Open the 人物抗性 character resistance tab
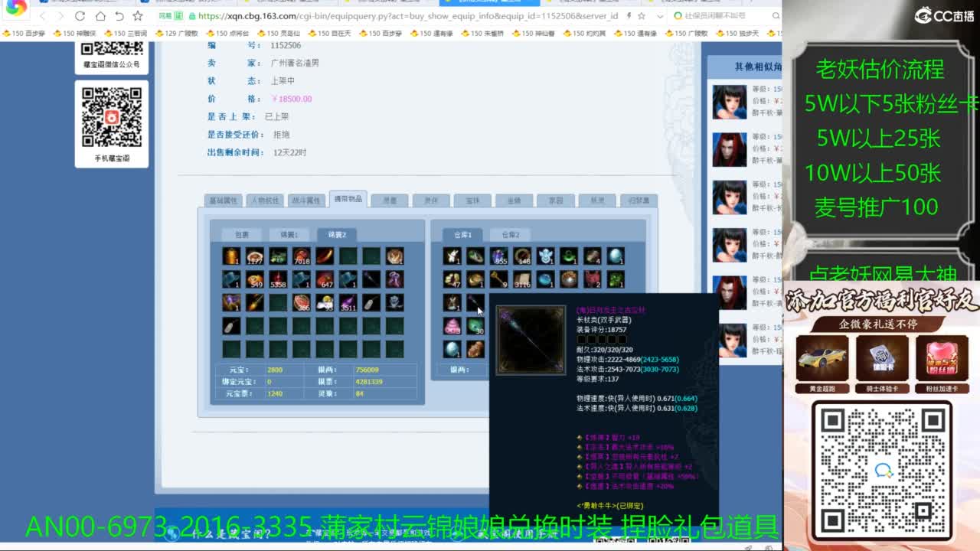Screen dimensions: 980x551 pos(266,201)
